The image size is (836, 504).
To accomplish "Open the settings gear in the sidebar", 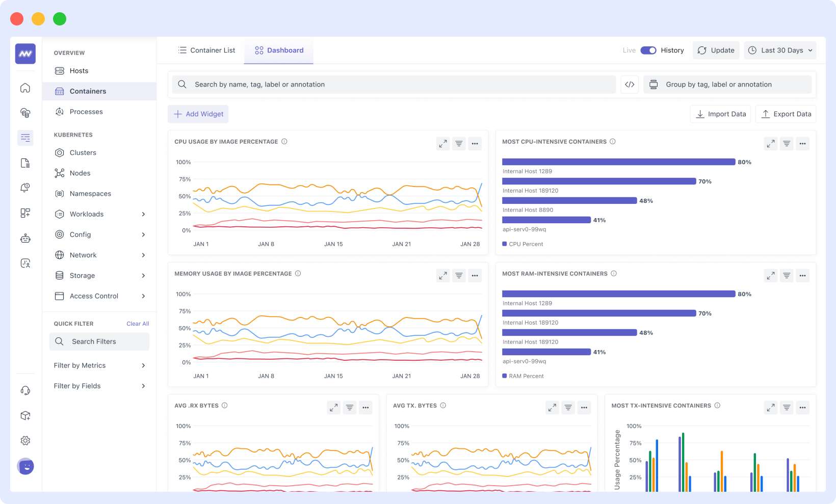I will 25,440.
